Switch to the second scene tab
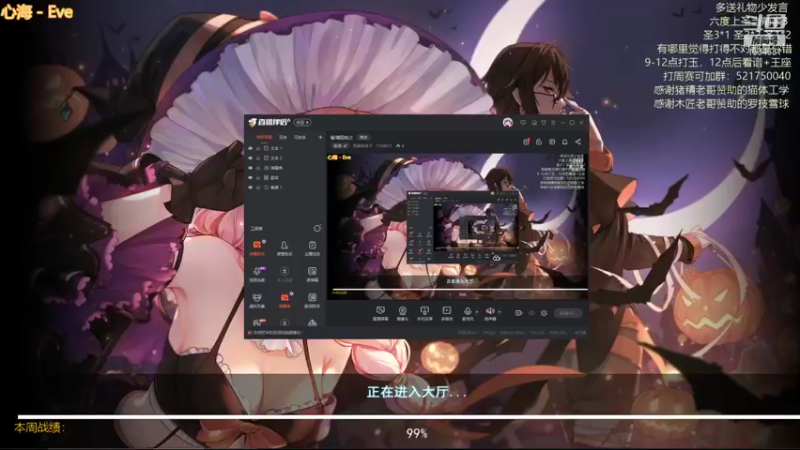Screen dimensions: 800x450 (x=283, y=137)
